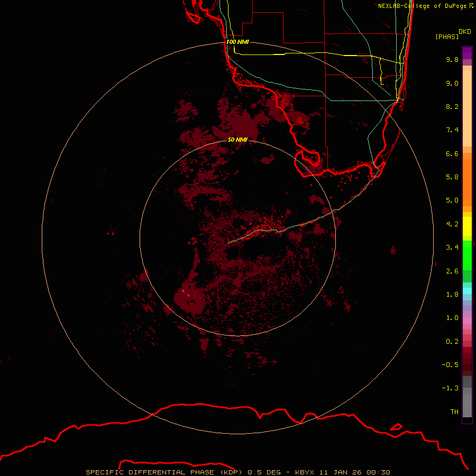Click the purple swatch atop color bar
Image resolution: width=476 pixels, height=476 pixels.
467,53
